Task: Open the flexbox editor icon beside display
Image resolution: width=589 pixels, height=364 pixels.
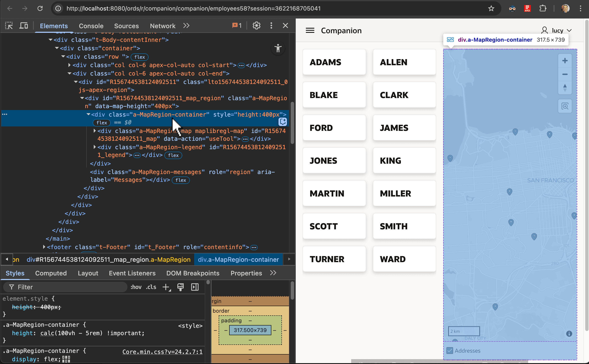Action: [x=66, y=359]
